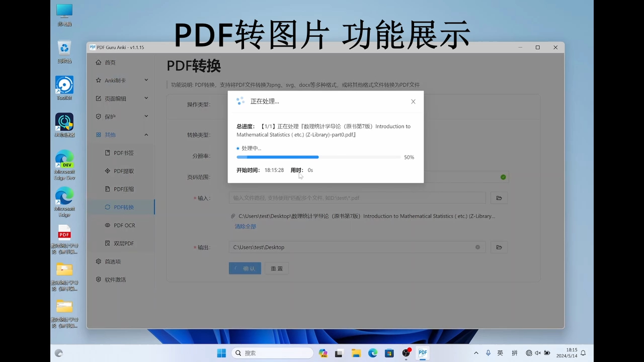The height and width of the screenshot is (362, 644).
Task: Click the shield icon beside 保护
Action: pos(99,117)
